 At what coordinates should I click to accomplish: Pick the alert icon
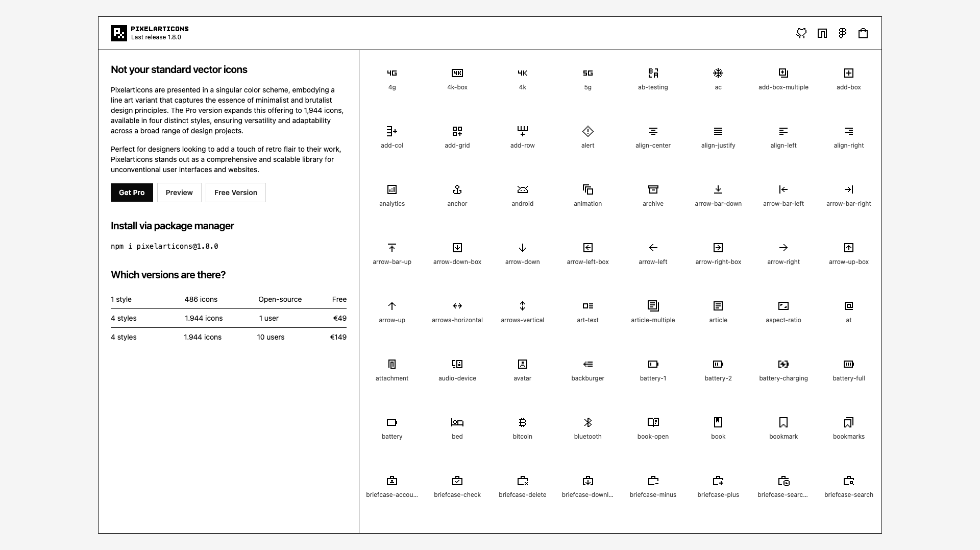587,132
